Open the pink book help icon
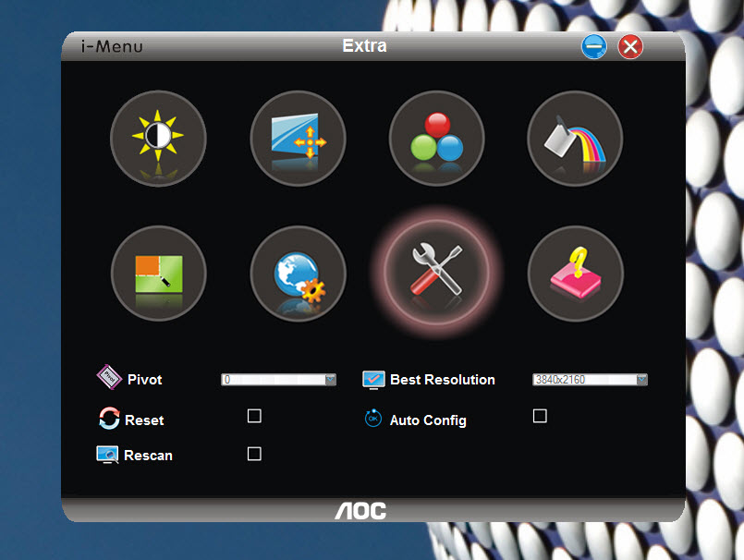 576,274
